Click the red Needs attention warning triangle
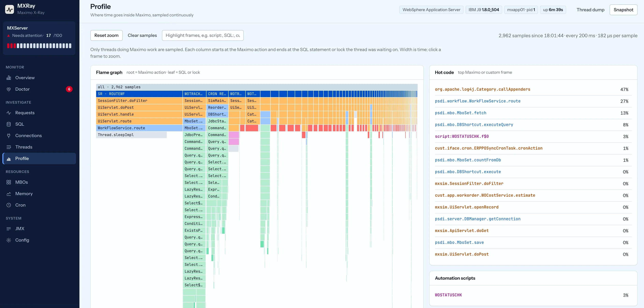Screen dimensions: 644x308 point(9,36)
